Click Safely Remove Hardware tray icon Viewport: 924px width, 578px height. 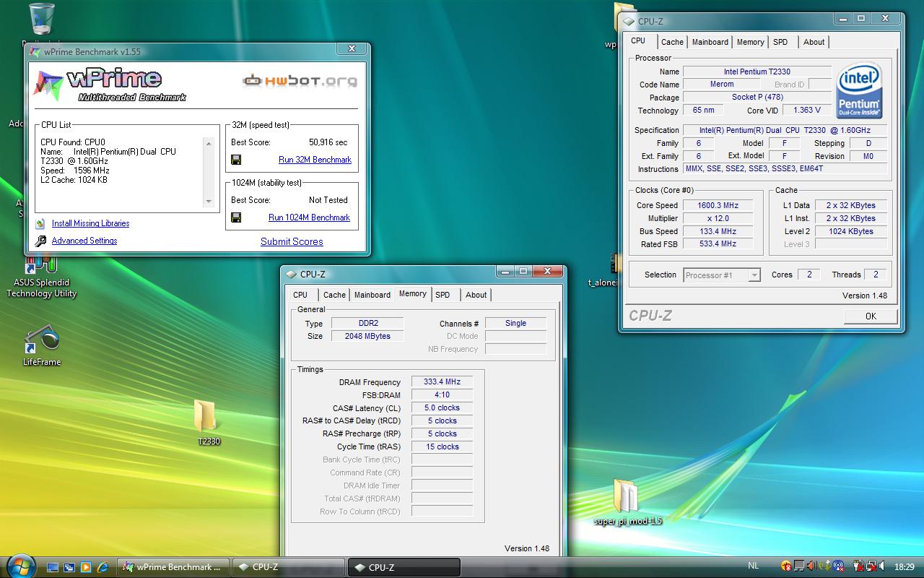pos(824,566)
